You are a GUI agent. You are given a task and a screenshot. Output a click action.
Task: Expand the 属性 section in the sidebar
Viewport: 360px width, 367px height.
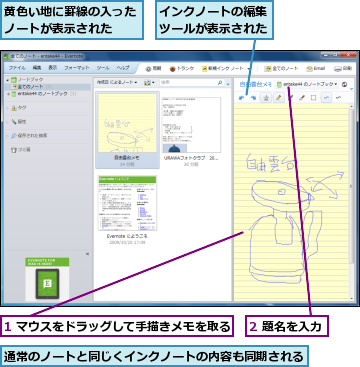(x=7, y=122)
